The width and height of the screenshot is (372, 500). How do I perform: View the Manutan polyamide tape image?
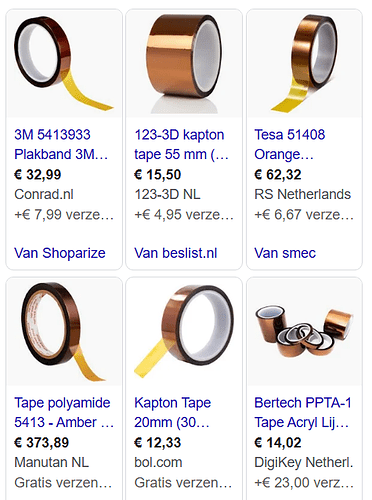point(64,332)
